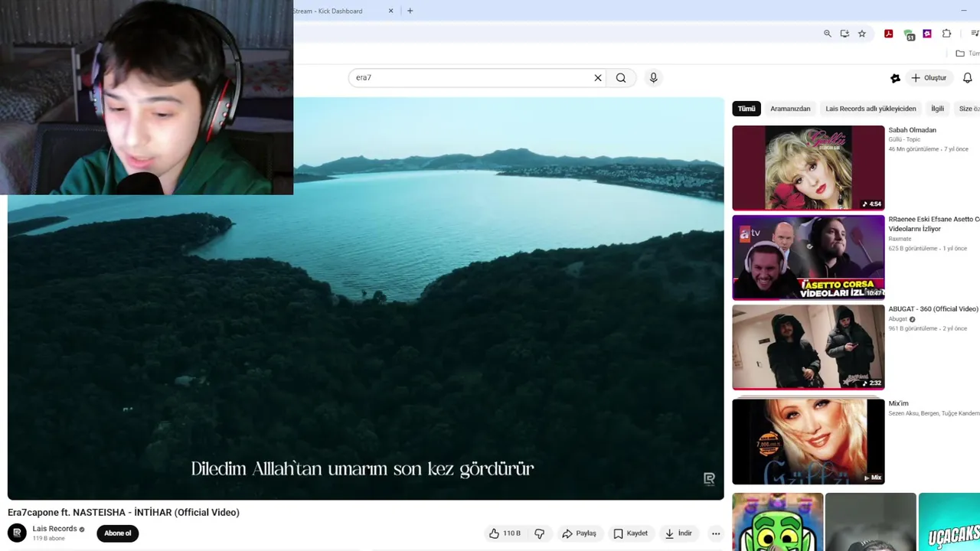Open the Mix'im playlist thumbnail
Viewport: 980px width, 551px height.
click(808, 442)
